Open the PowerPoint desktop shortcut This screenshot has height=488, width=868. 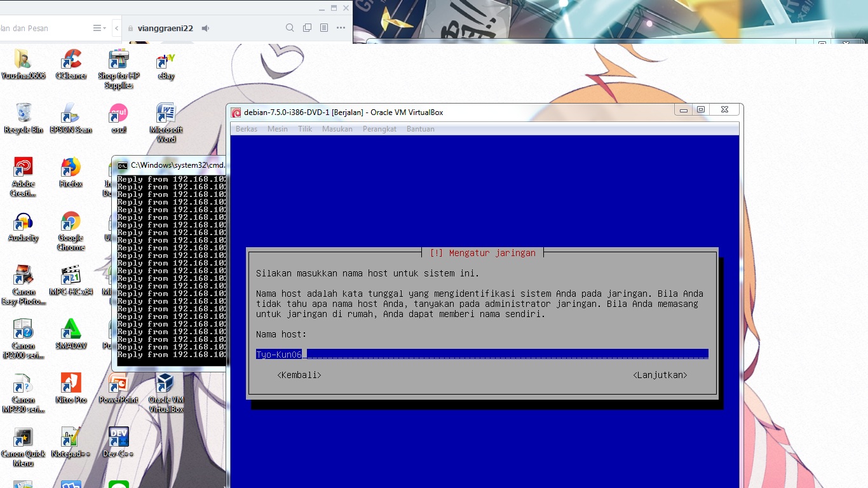[x=118, y=389]
